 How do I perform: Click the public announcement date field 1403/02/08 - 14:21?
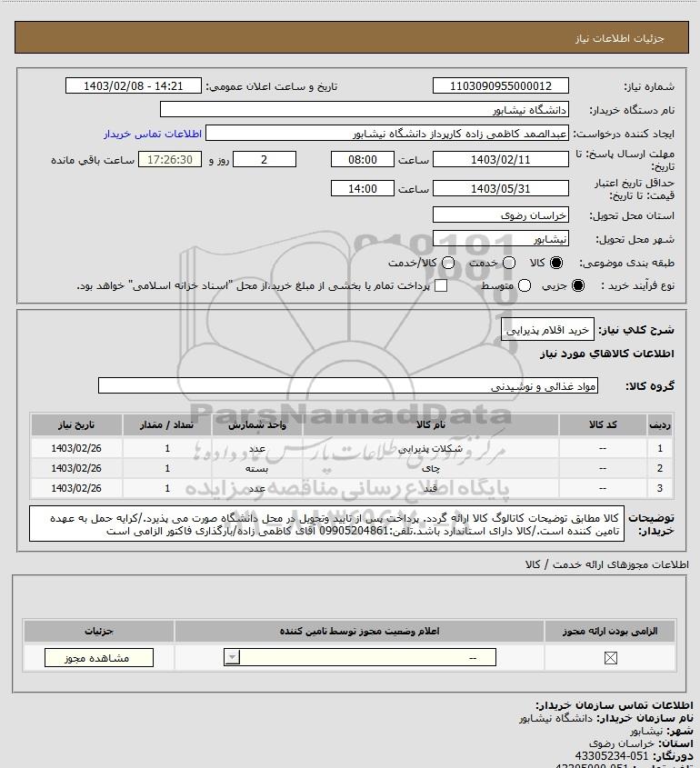pyautogui.click(x=134, y=85)
